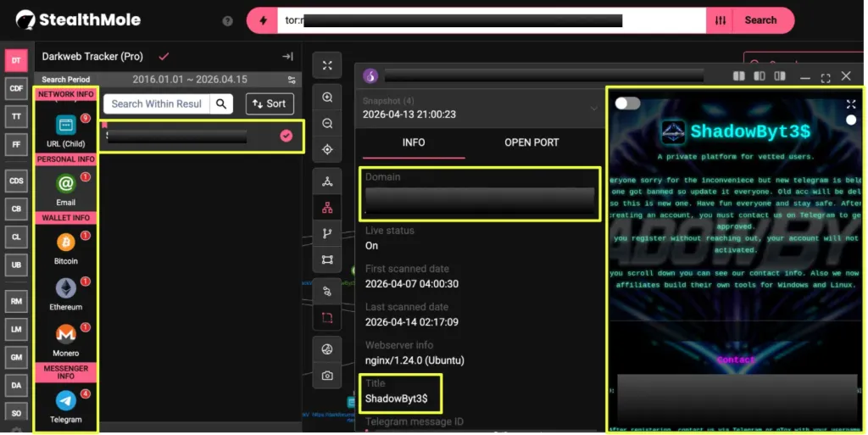Viewport: 868px width, 435px height.
Task: Select the INFO tab
Action: click(x=414, y=142)
